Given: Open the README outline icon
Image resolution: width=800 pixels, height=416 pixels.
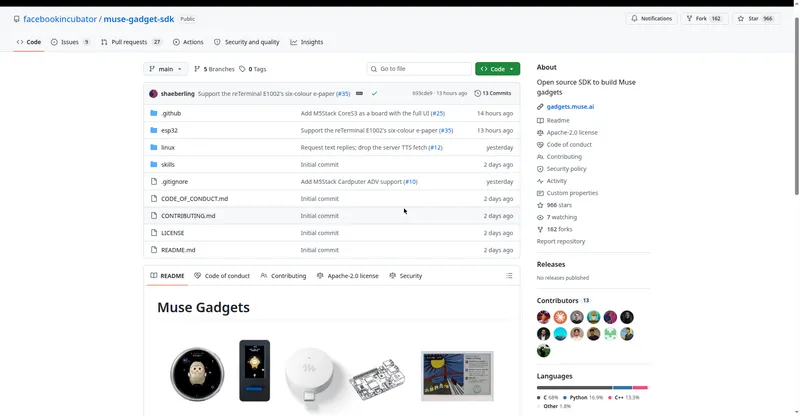Looking at the screenshot, I should click(509, 276).
